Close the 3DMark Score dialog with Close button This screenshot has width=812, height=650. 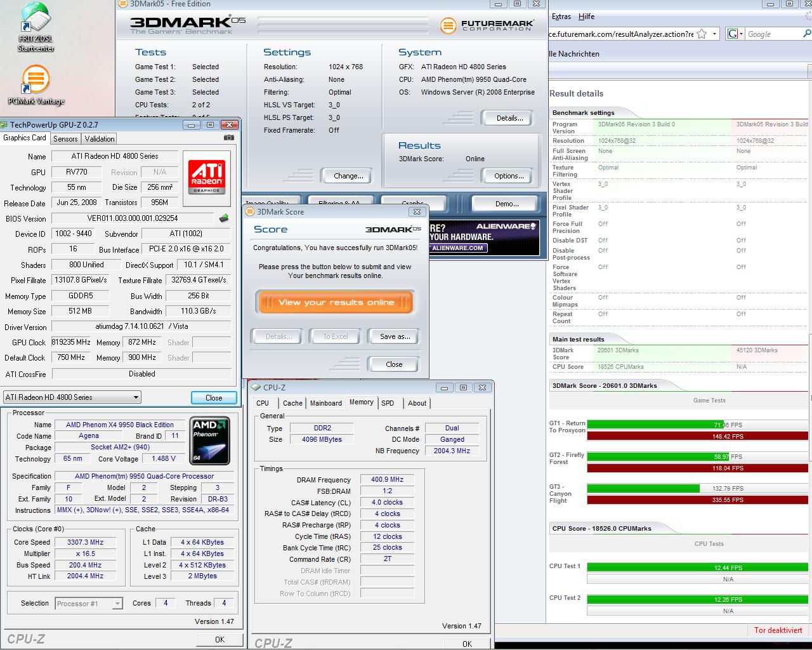pos(394,364)
